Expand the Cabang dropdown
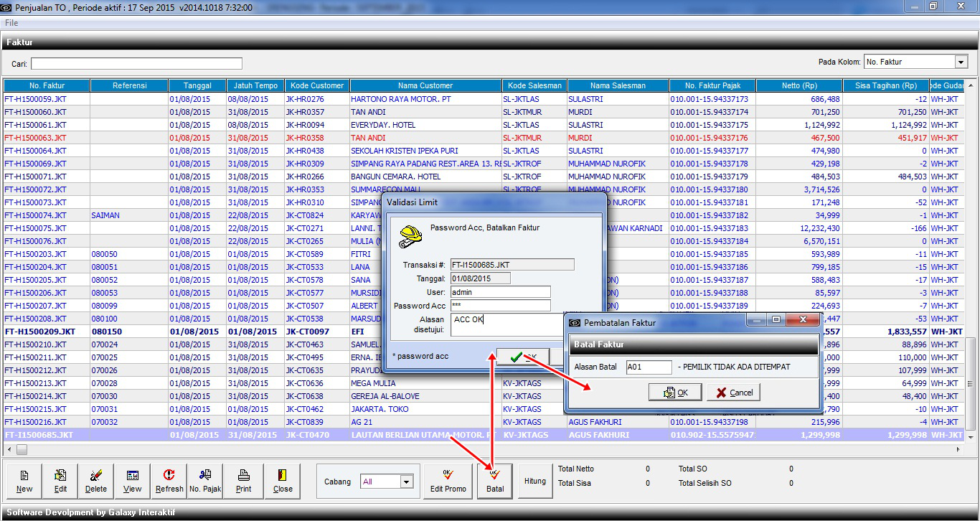This screenshot has height=521, width=980. [x=407, y=482]
